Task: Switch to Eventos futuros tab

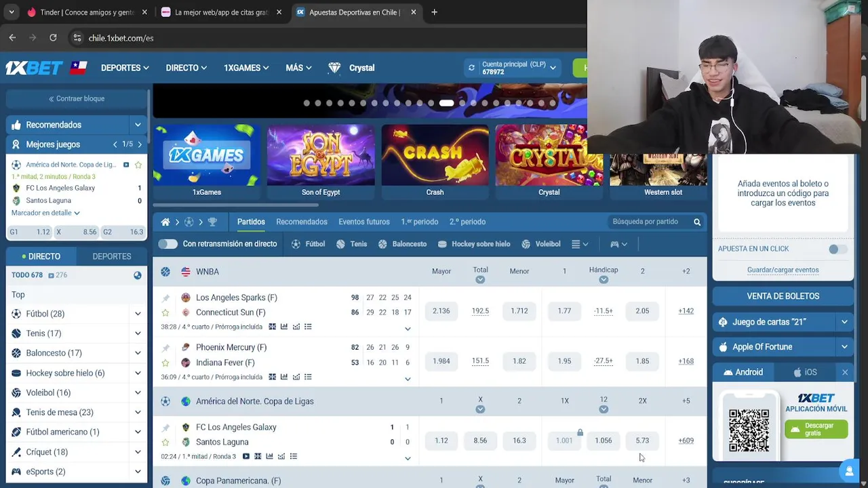Action: pos(364,222)
